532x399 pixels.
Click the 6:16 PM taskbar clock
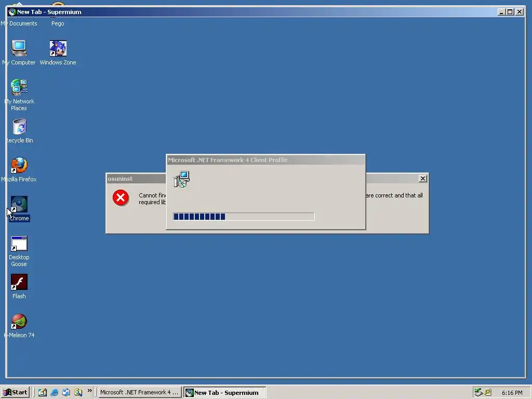point(512,393)
